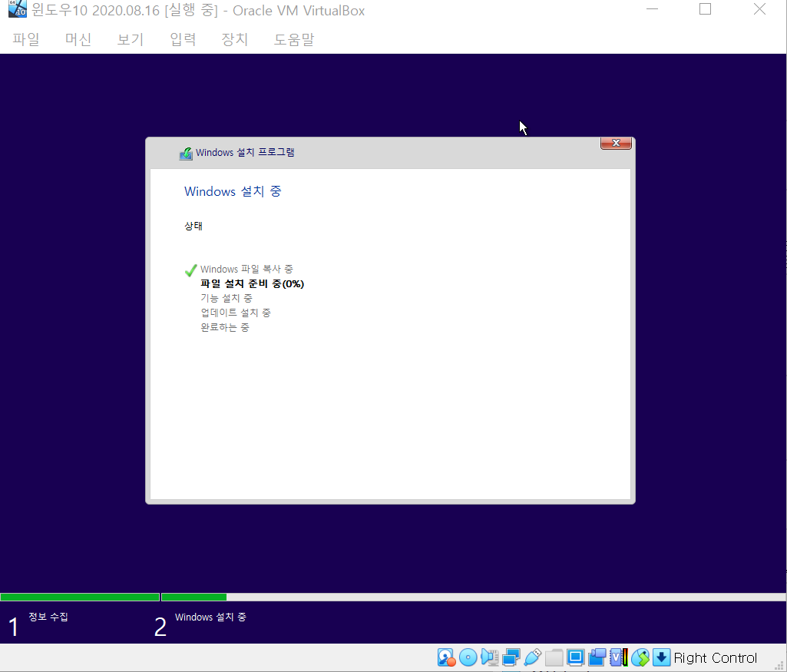Click the hard disk activity status icon

(446, 657)
